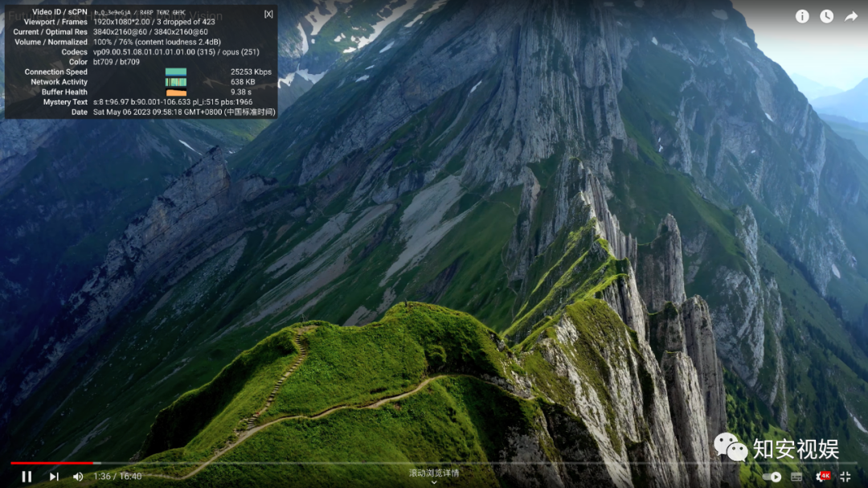Pause the video playback
The height and width of the screenshot is (488, 868).
click(x=27, y=477)
